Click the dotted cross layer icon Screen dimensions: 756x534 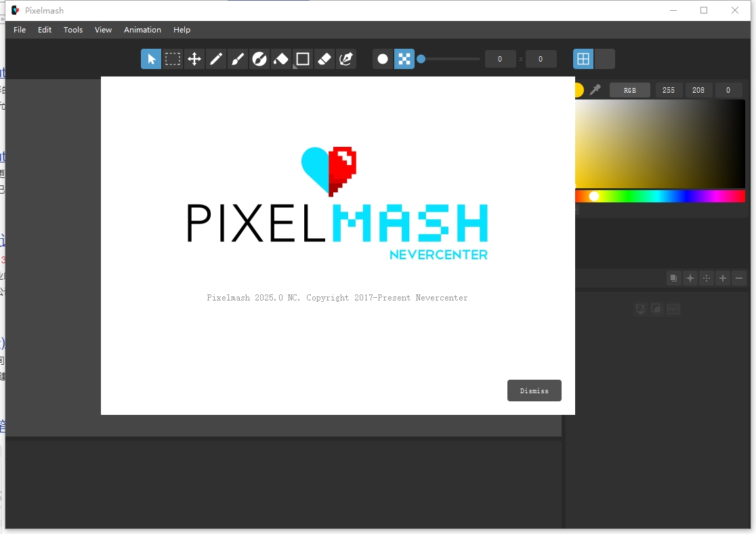coord(707,278)
